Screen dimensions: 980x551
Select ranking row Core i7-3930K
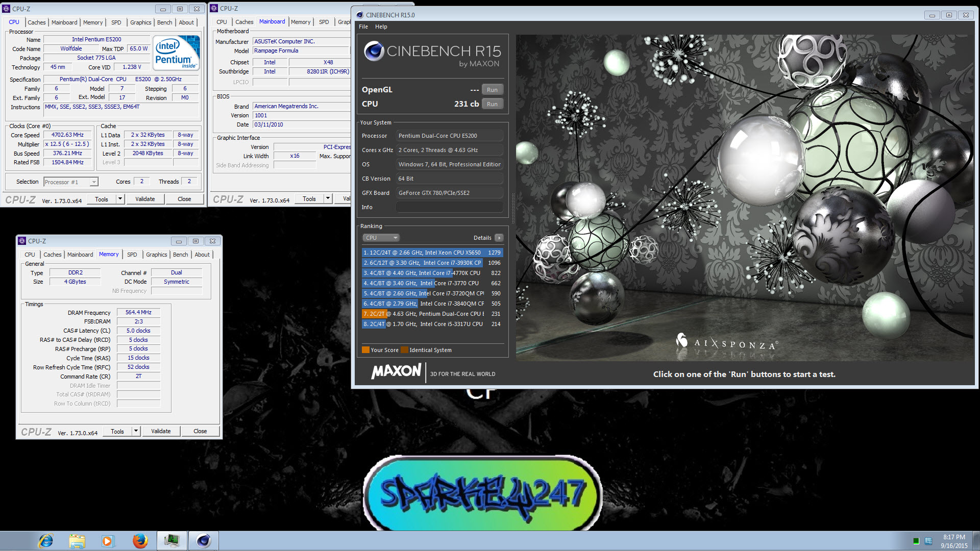[432, 263]
